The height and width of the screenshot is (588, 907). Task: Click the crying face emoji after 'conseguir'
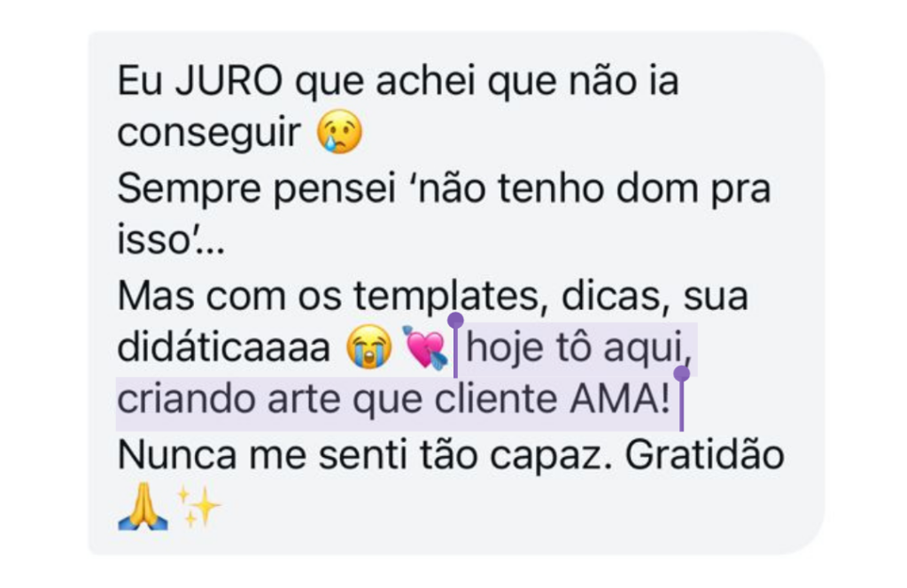coord(339,132)
